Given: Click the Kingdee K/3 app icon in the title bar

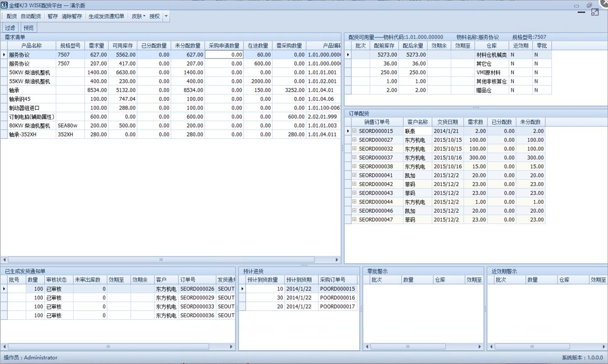Looking at the screenshot, I should point(4,5).
